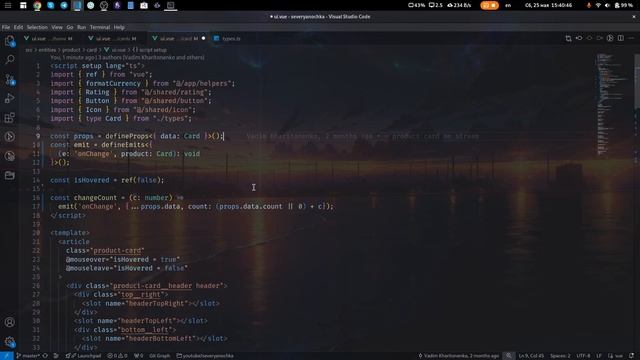Screen dimensions: 640x360
Task: Click 'product' in the breadcrumb path
Action: 71,50
